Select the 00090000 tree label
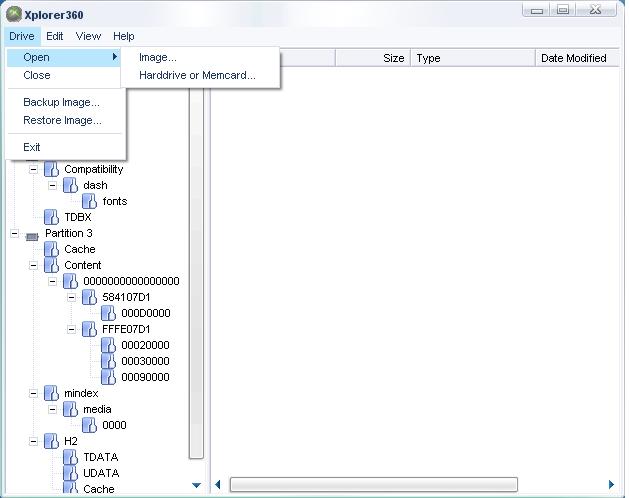Screen dimensions: 629x498 tap(145, 377)
